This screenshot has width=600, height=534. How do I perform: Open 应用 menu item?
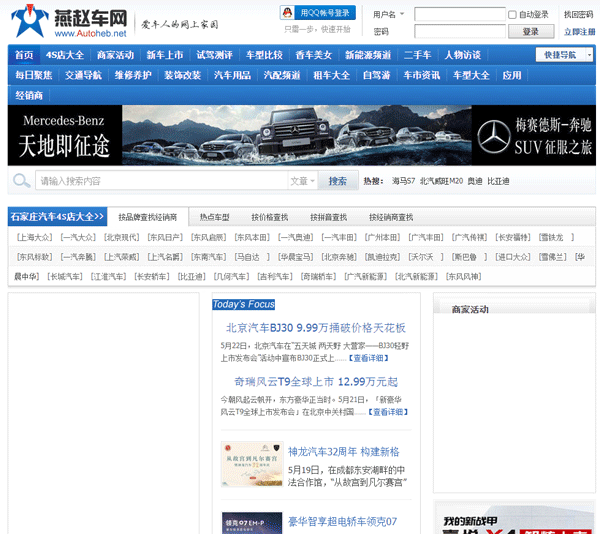pyautogui.click(x=512, y=75)
